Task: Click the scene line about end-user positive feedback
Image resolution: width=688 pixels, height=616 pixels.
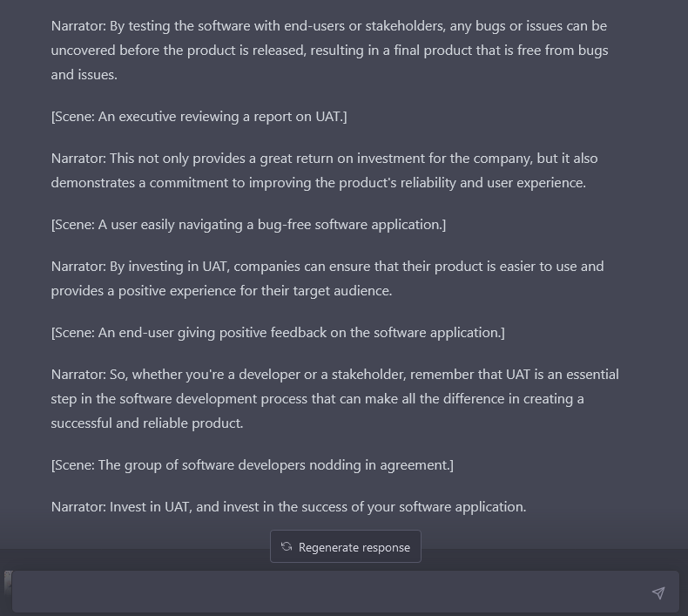Action: click(278, 332)
